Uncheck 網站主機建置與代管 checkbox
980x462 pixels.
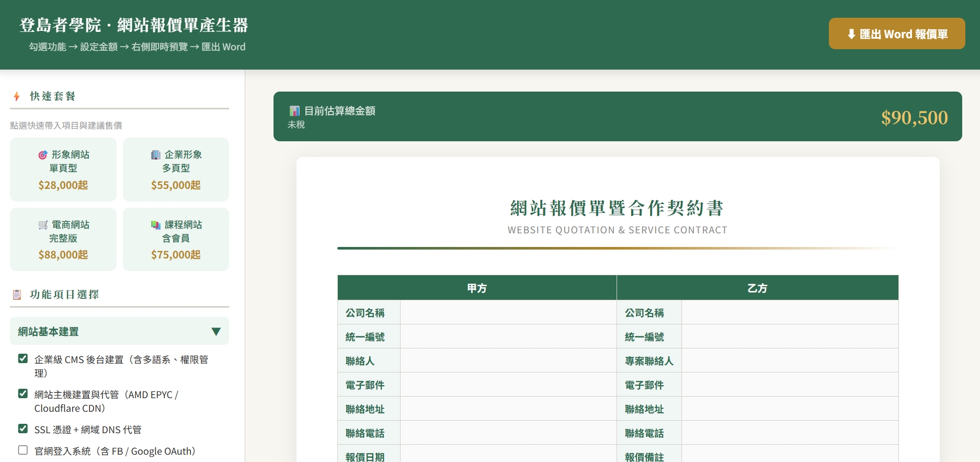point(23,393)
